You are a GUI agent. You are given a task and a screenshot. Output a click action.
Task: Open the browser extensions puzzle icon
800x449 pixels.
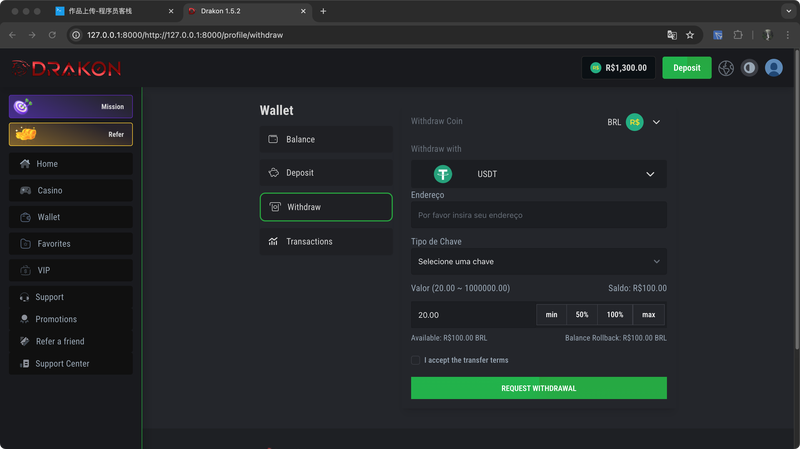pos(738,35)
